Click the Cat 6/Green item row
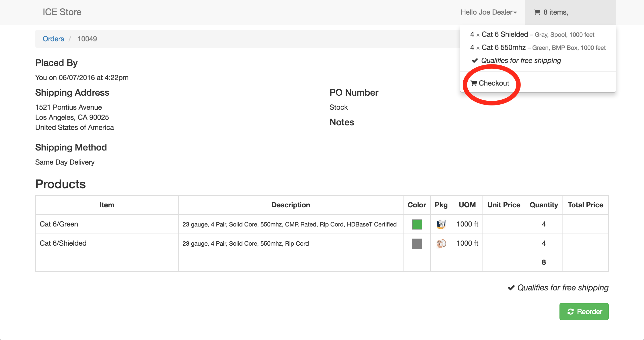644x340 pixels. [59, 224]
